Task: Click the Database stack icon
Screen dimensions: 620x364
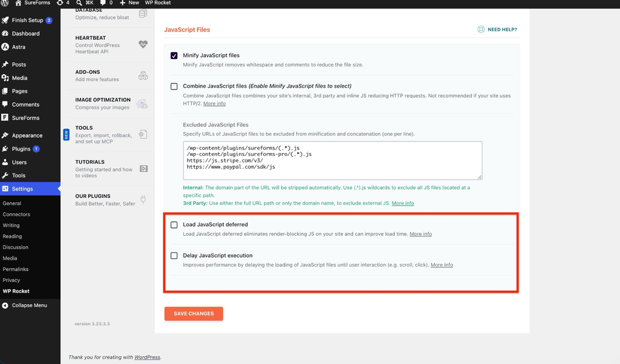Action: point(143,13)
